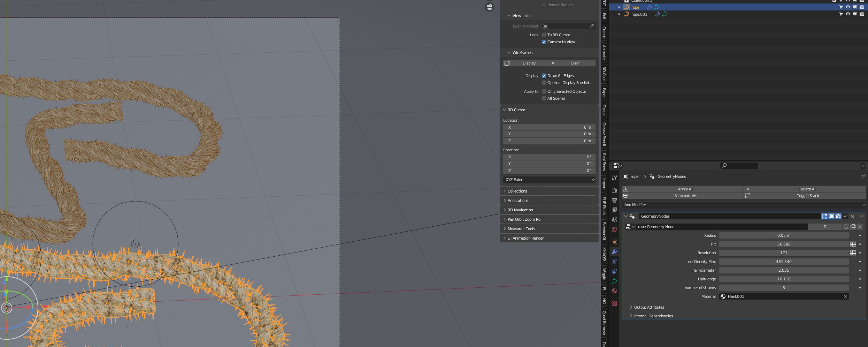Switch to the Animate sidebar tab
868x347 pixels.
[x=604, y=52]
